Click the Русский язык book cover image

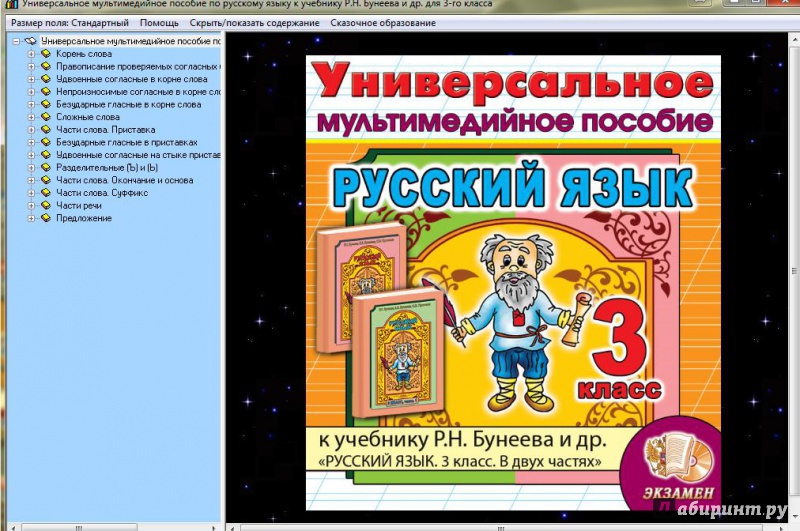pos(513,283)
